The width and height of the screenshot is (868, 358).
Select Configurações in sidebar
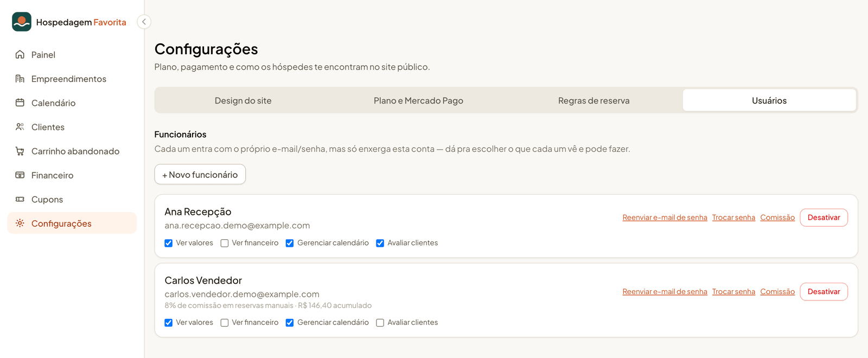72,223
